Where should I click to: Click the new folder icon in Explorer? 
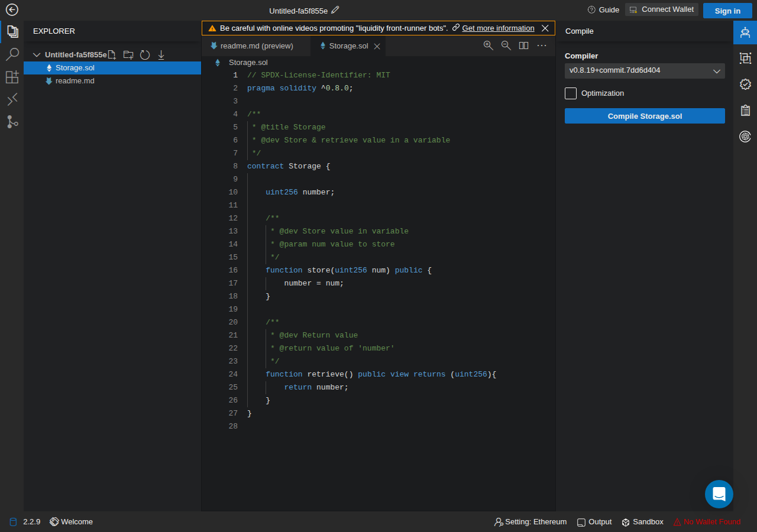point(128,55)
